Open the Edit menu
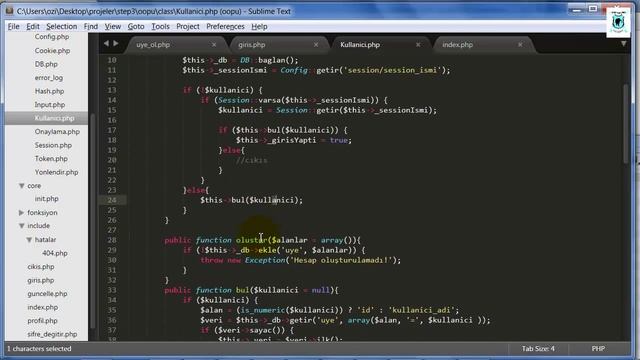The width and height of the screenshot is (640, 360). pos(33,27)
